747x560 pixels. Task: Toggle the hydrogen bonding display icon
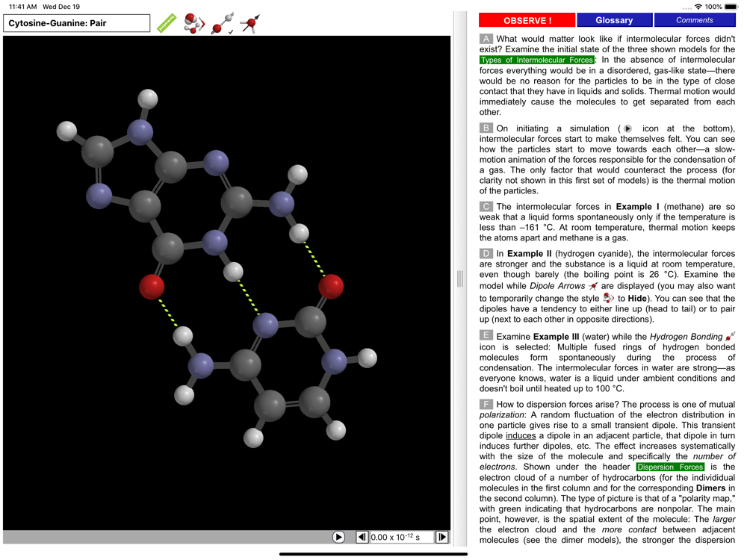[x=223, y=23]
